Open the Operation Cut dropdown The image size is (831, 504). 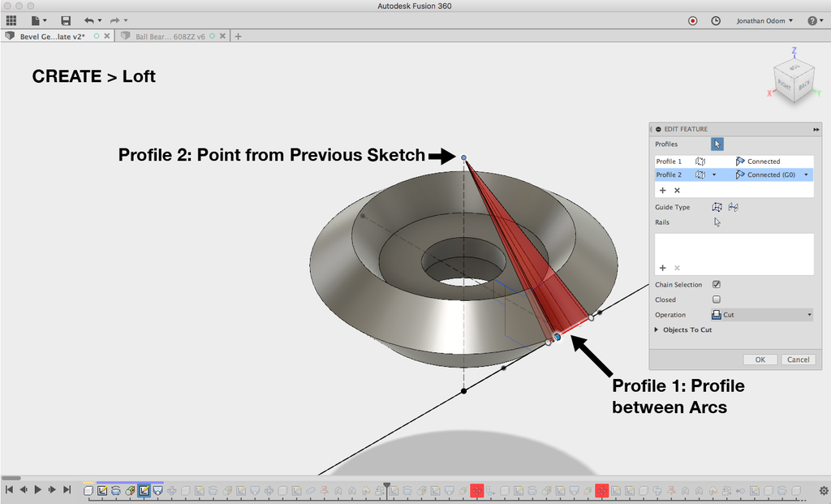click(762, 315)
